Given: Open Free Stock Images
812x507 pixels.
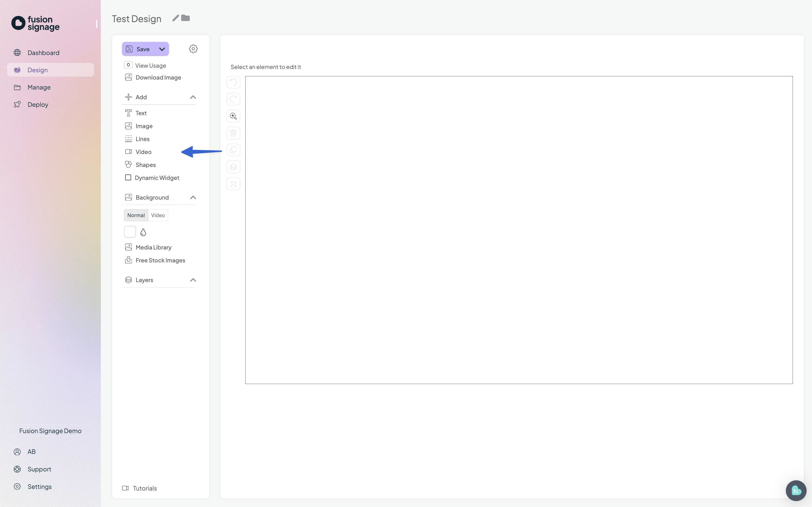Looking at the screenshot, I should tap(155, 260).
